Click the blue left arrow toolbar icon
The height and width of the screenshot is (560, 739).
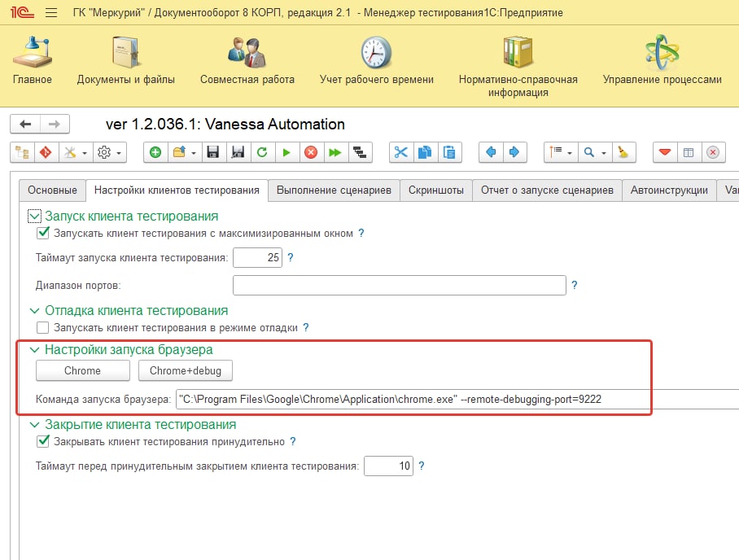tap(491, 152)
